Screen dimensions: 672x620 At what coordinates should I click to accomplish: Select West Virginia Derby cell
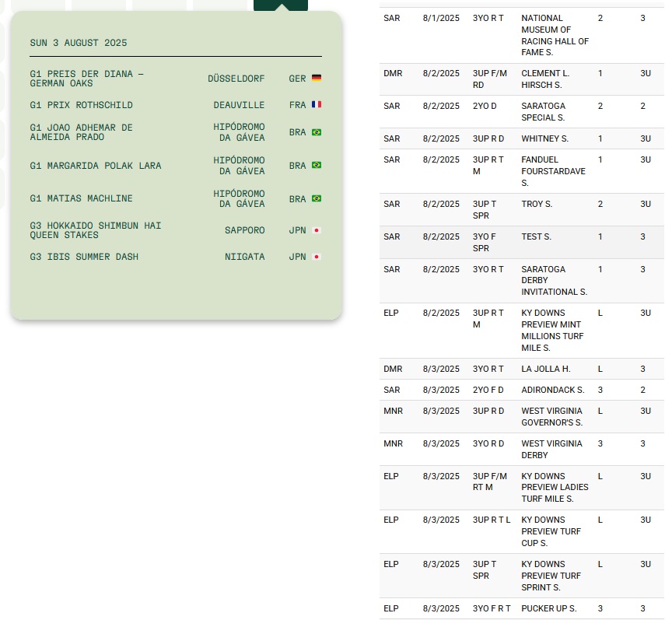point(551,449)
